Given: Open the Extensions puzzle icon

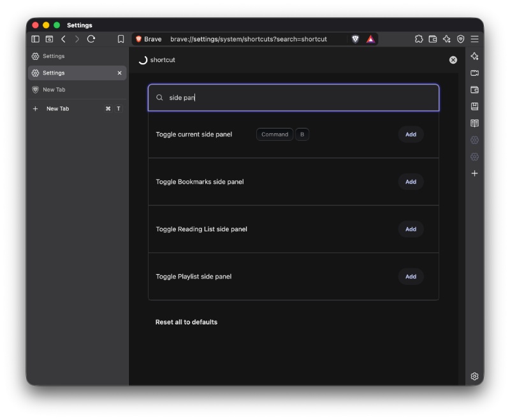Looking at the screenshot, I should point(419,39).
